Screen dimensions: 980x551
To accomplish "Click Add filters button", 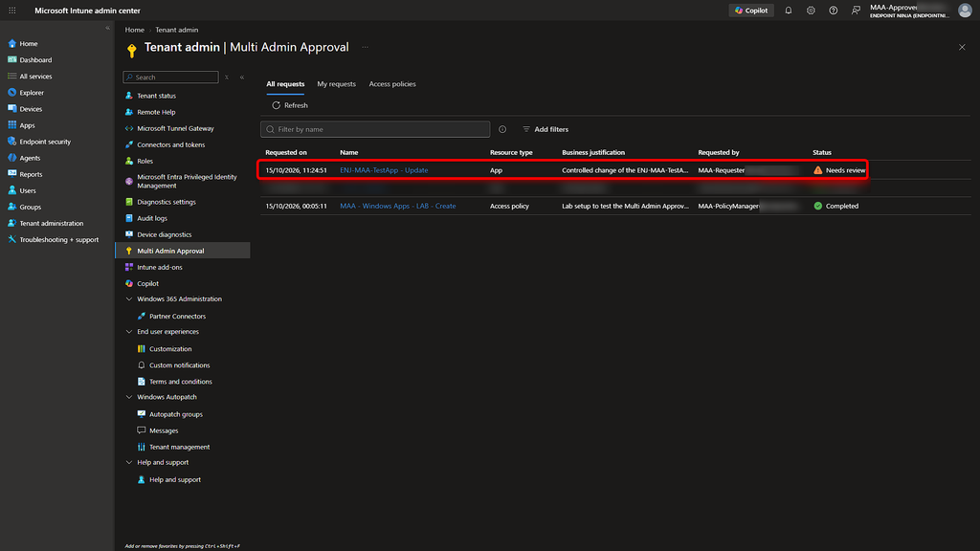I will 546,129.
